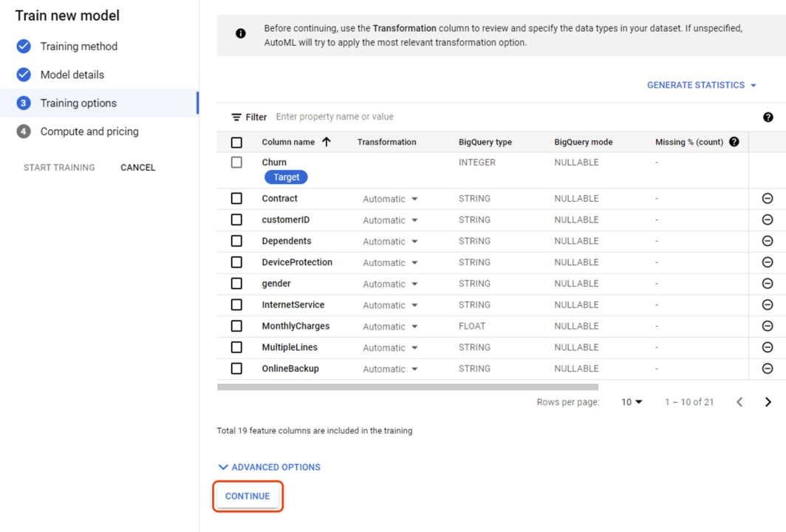The height and width of the screenshot is (532, 786).
Task: Open help via the question mark above the table
Action: click(768, 117)
